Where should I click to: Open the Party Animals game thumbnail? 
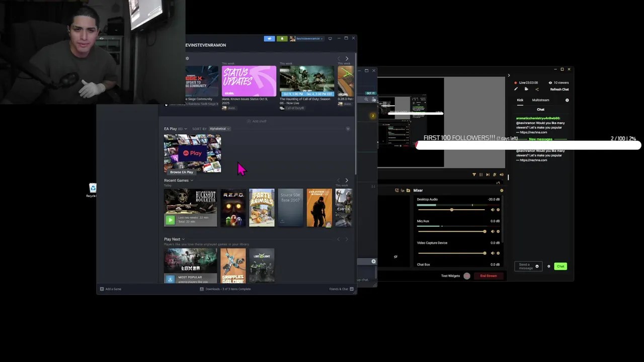(x=262, y=208)
